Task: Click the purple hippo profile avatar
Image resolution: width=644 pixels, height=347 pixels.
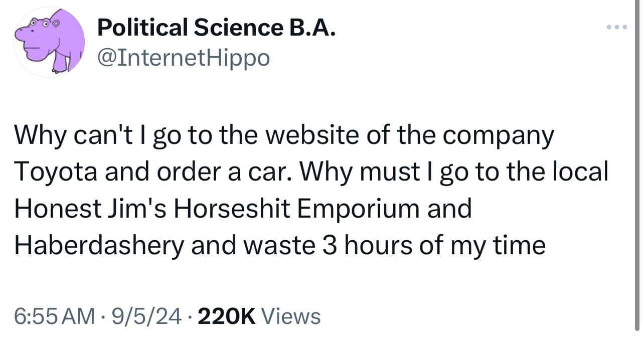Action: coord(49,42)
